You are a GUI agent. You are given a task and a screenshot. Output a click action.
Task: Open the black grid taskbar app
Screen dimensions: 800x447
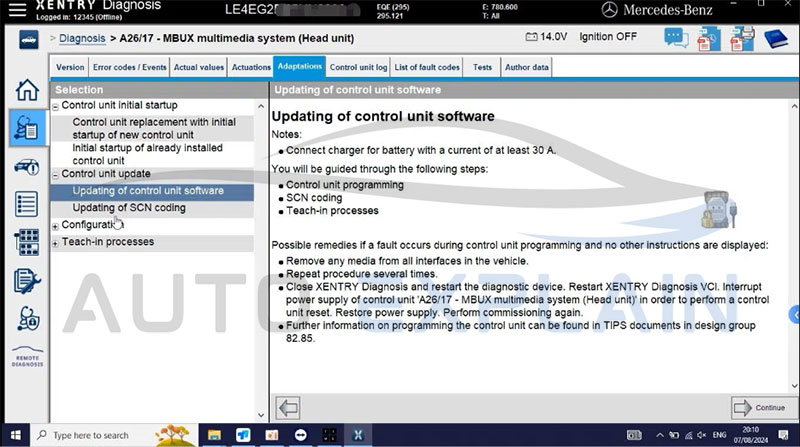[x=329, y=435]
